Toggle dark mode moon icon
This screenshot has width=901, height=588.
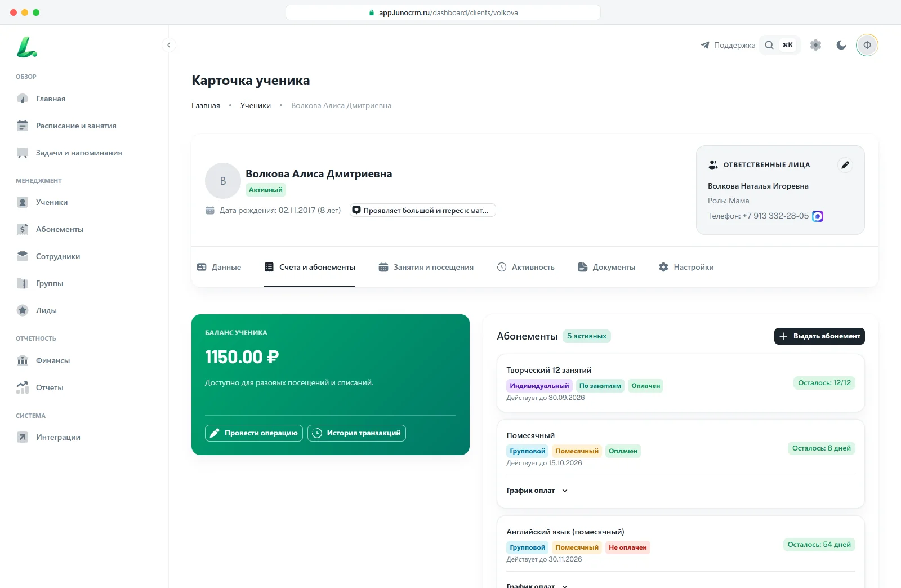click(841, 45)
